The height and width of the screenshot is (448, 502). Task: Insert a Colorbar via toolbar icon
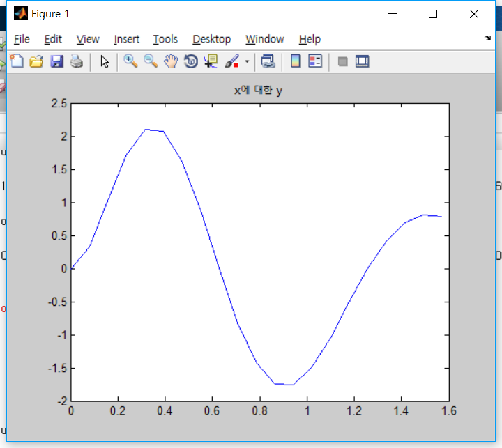296,61
